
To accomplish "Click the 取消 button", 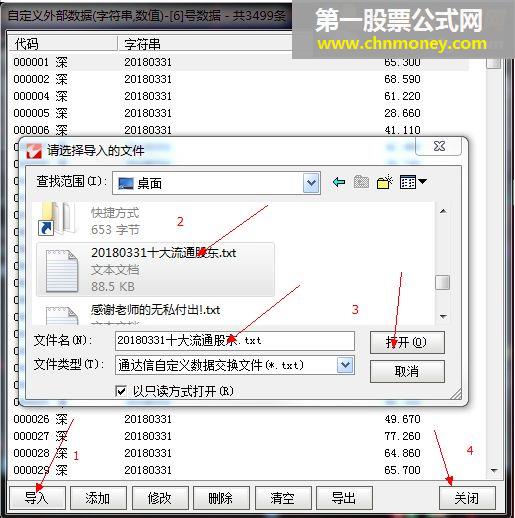I will click(407, 371).
